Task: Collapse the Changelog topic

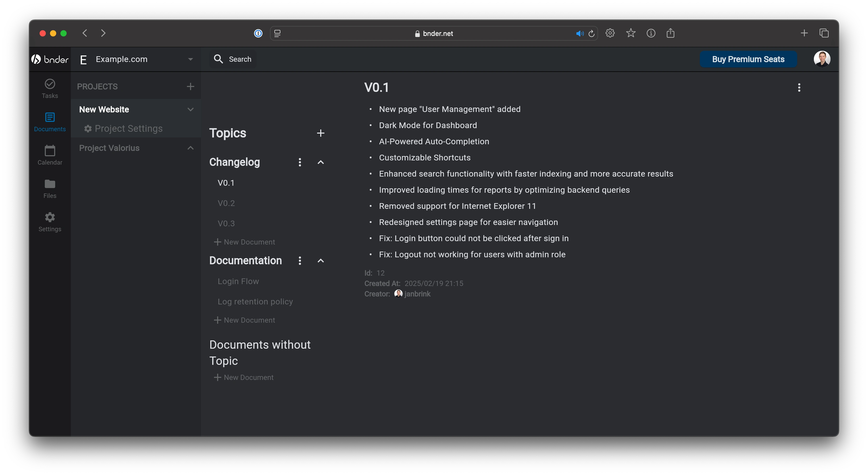Action: point(320,162)
